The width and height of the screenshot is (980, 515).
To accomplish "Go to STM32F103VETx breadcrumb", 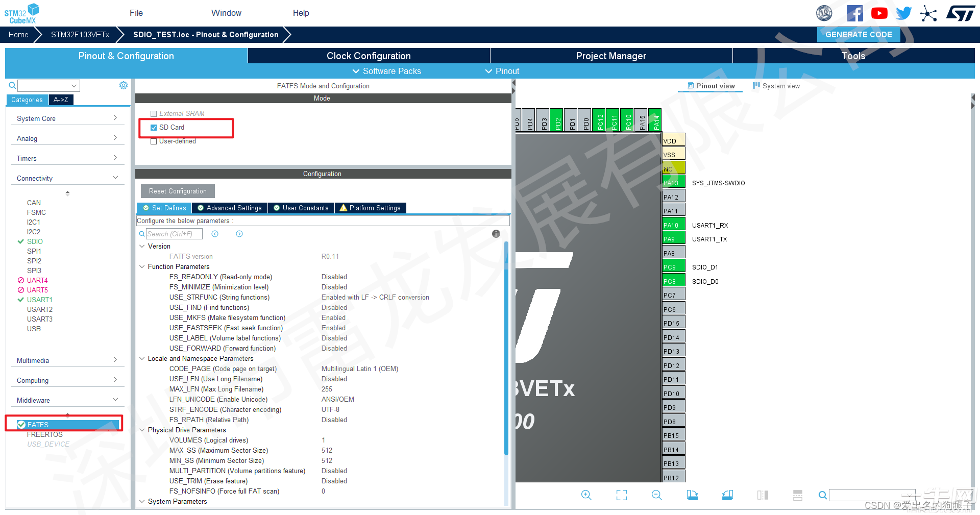I will (80, 35).
